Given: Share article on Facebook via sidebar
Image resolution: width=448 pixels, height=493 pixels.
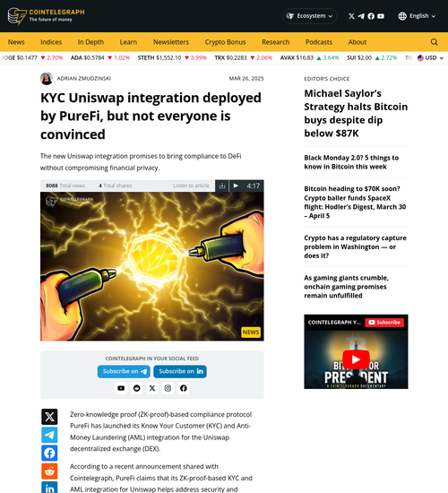Looking at the screenshot, I should 49,453.
